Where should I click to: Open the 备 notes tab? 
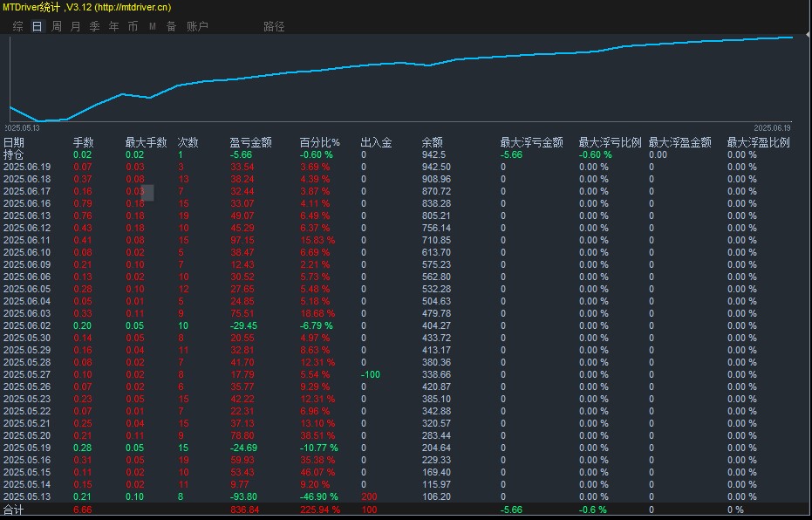(x=172, y=26)
